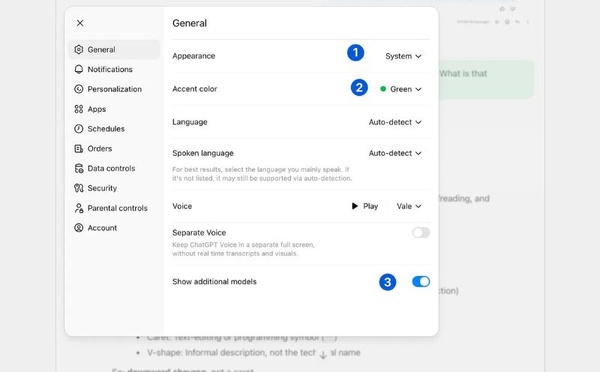This screenshot has height=372, width=600.
Task: Click the Personalization icon in sidebar
Action: [x=79, y=89]
